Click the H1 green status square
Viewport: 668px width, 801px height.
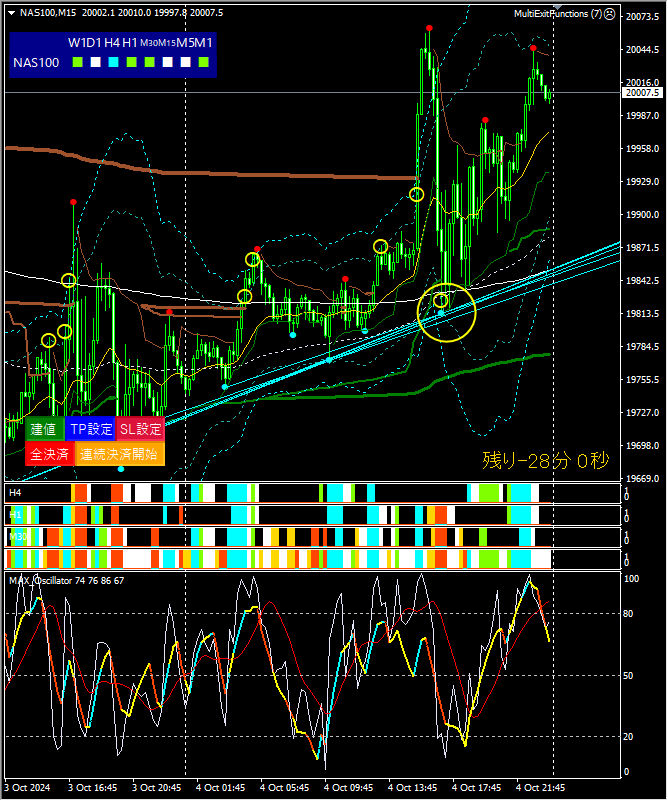click(131, 62)
